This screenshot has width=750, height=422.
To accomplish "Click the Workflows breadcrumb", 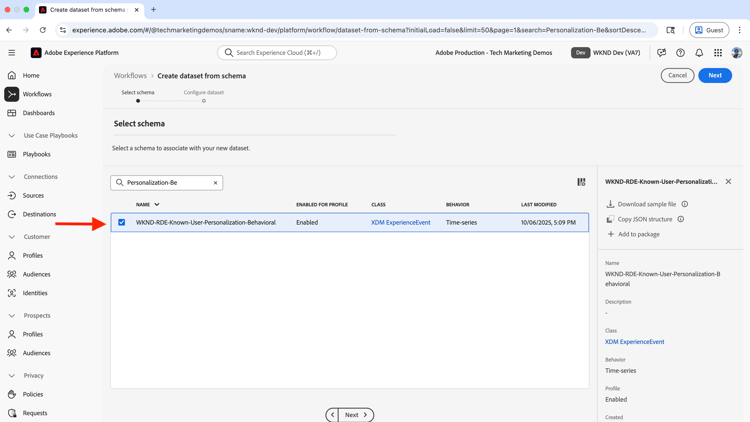I will tap(130, 76).
